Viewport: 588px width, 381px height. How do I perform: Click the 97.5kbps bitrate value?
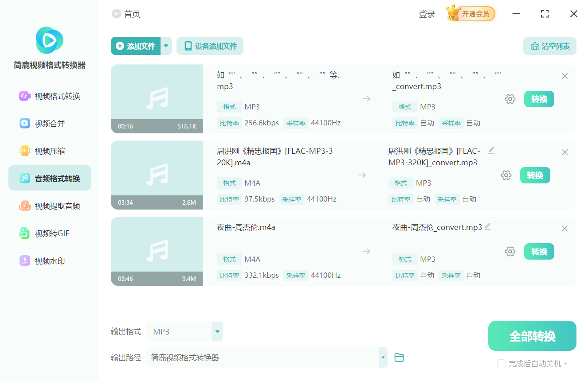click(259, 199)
